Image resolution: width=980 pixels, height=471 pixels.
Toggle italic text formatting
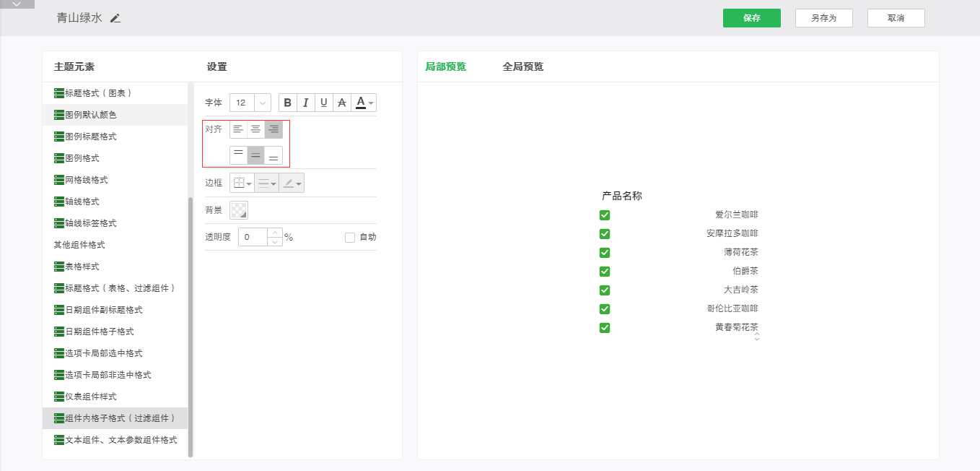(306, 103)
